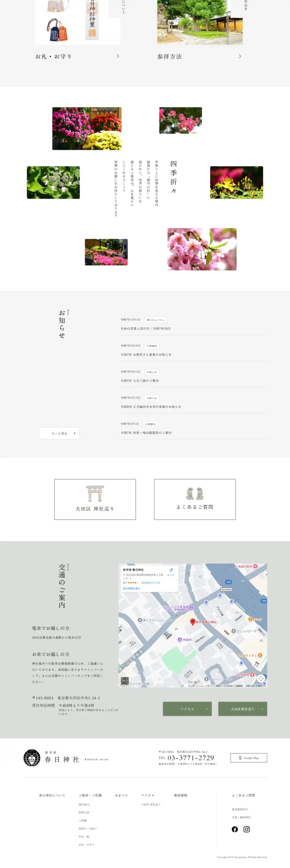Image resolution: width=290 pixels, height=868 pixels.
Task: Open news item 令和7年 七五三詣のご案内
Action: (x=140, y=380)
